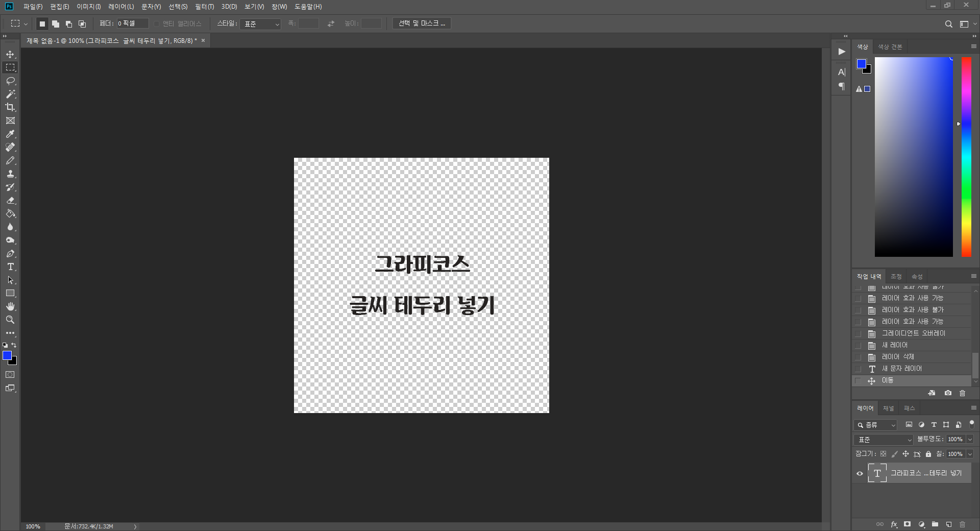The image size is (980, 531).
Task: Open the layer filter 종류 dropdown
Action: pyautogui.click(x=876, y=425)
